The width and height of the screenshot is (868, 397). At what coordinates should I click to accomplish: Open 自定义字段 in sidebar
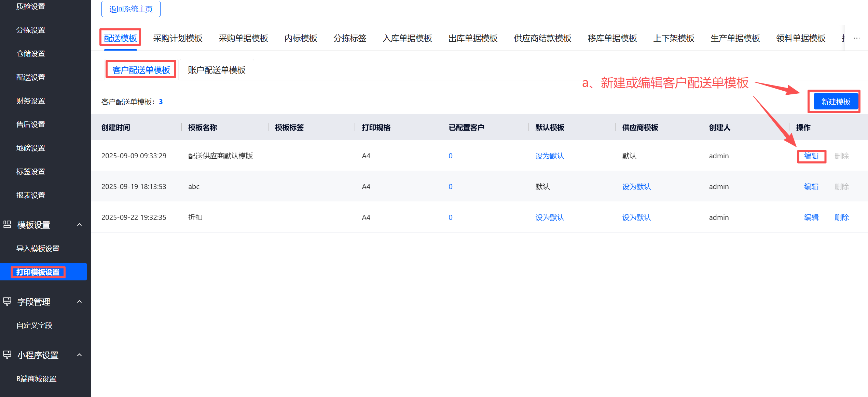pyautogui.click(x=35, y=325)
